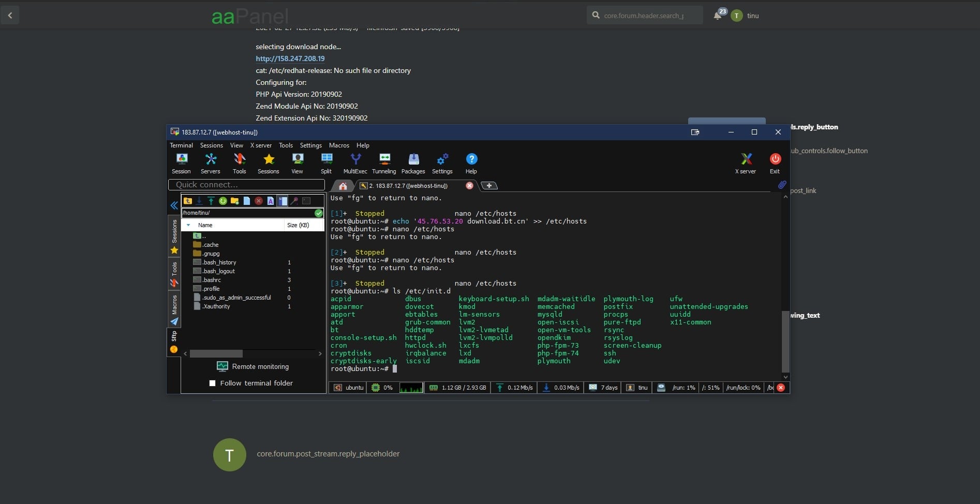Viewport: 980px width, 504px height.
Task: Click the notification bell icon
Action: click(x=718, y=16)
